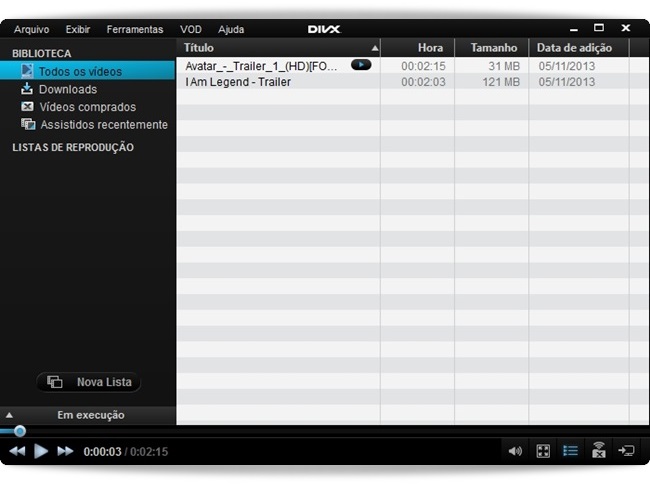Open Assistidos recentemente list

pyautogui.click(x=103, y=125)
